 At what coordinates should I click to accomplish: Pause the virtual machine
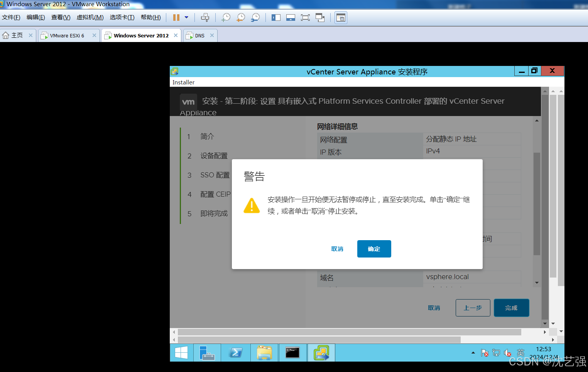tap(176, 17)
